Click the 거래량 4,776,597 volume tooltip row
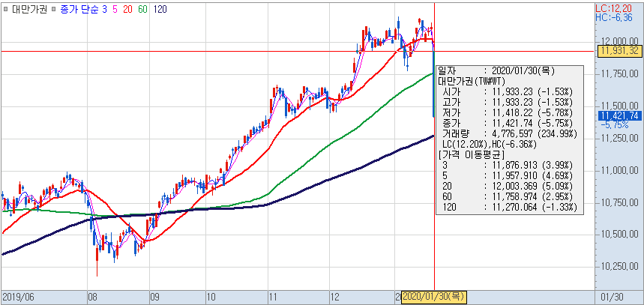644x305 pixels. [x=510, y=134]
